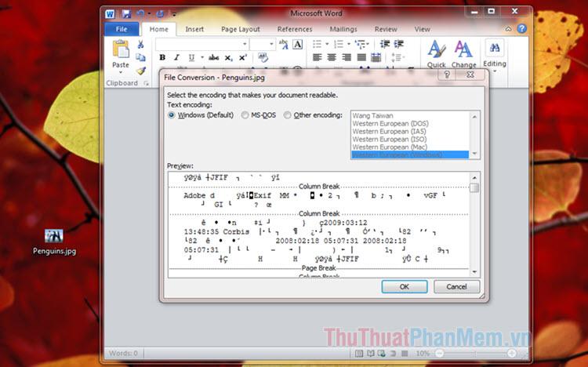
Task: Click the Italic formatting icon
Action: pos(176,57)
